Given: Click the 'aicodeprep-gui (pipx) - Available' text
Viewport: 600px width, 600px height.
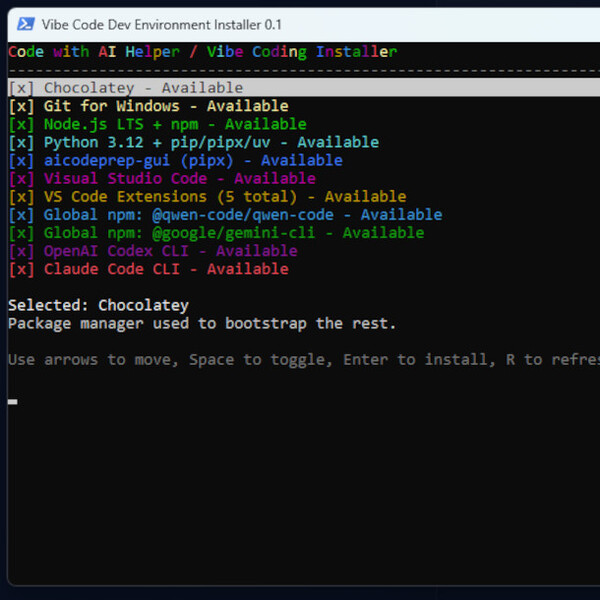Looking at the screenshot, I should tap(193, 160).
